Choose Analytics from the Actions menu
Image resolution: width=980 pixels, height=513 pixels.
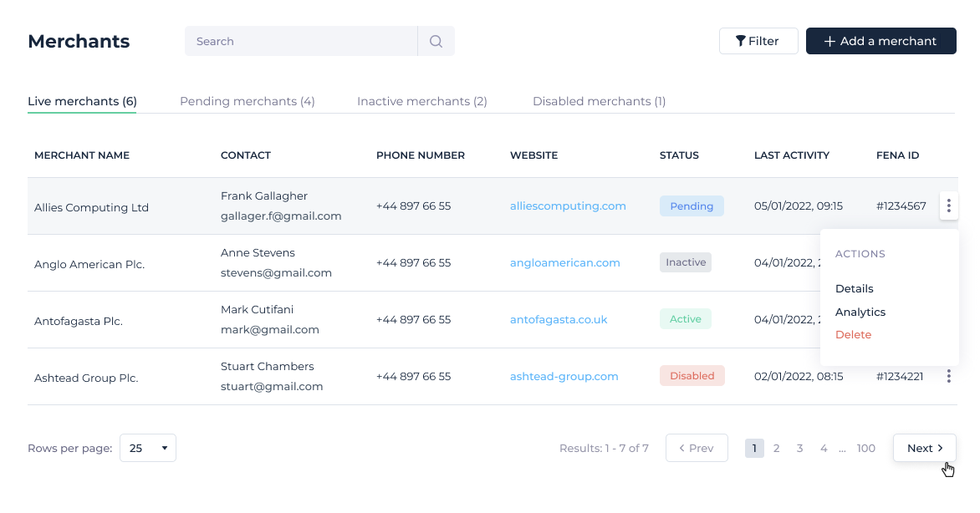pos(860,312)
